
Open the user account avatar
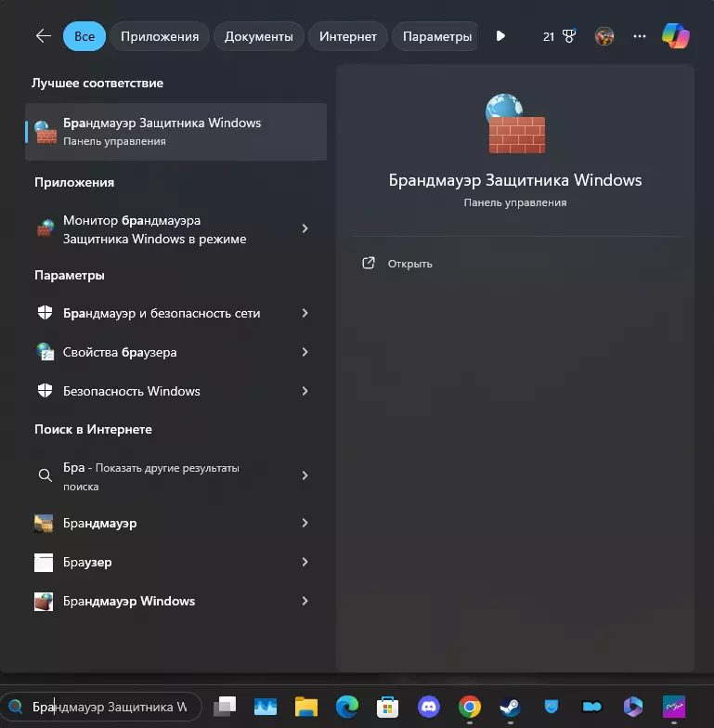point(604,36)
